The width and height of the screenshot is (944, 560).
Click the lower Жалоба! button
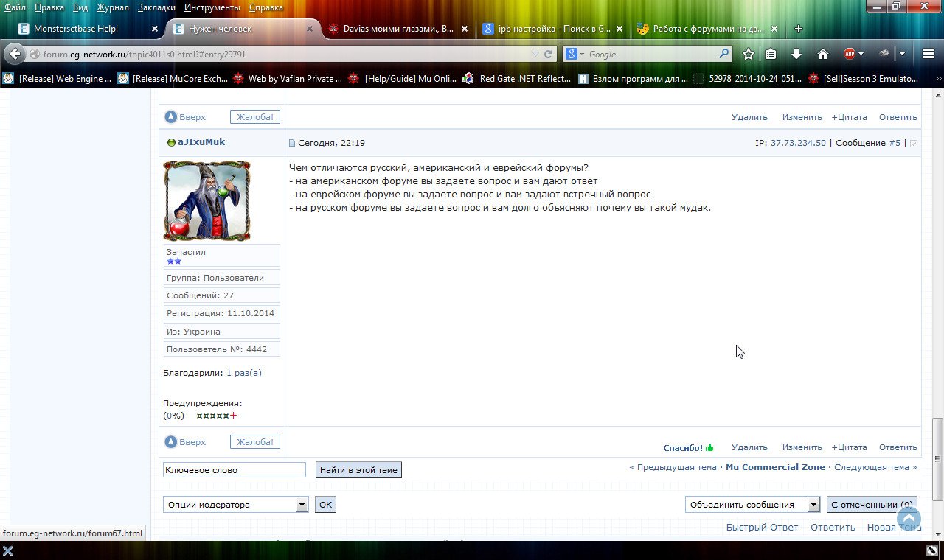255,442
